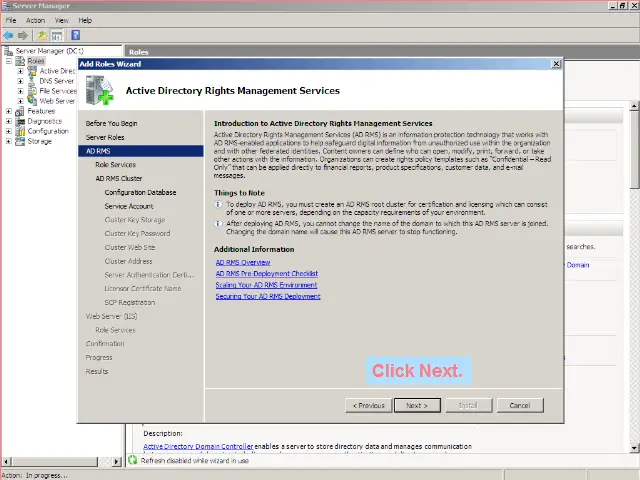Screen dimensions: 640x480
Task: Click the Roles node icon in tree
Action: click(20, 61)
